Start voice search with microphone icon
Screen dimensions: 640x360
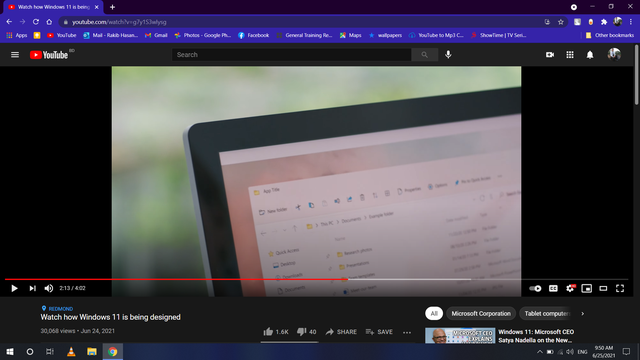click(448, 55)
